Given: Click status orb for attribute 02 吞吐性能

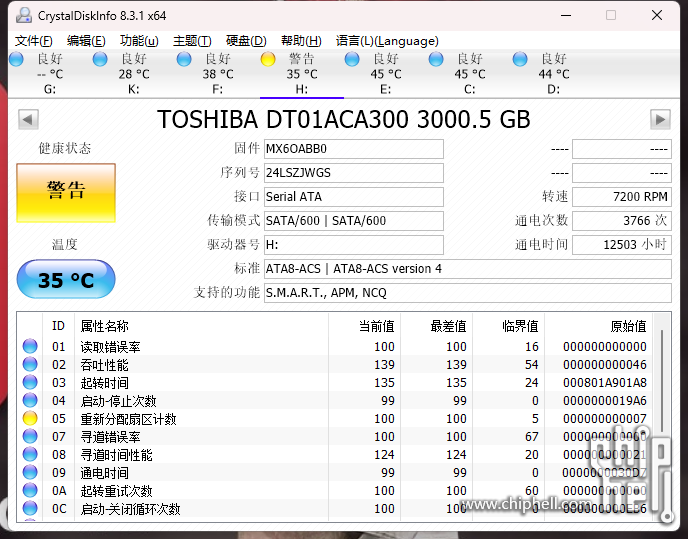Looking at the screenshot, I should (x=30, y=364).
